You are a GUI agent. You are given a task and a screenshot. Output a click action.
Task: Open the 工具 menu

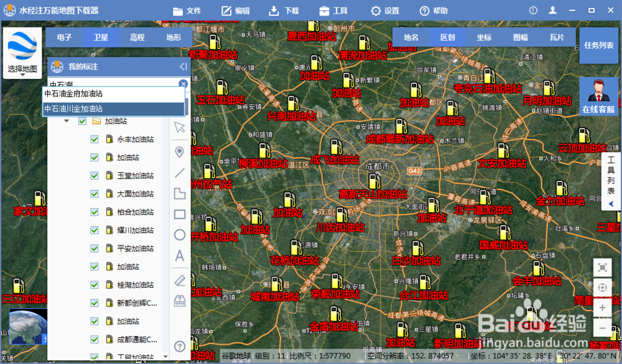pos(333,11)
